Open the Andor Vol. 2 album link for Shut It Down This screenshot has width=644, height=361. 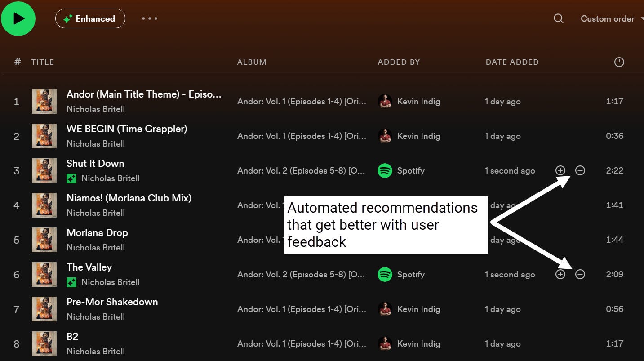pyautogui.click(x=301, y=171)
